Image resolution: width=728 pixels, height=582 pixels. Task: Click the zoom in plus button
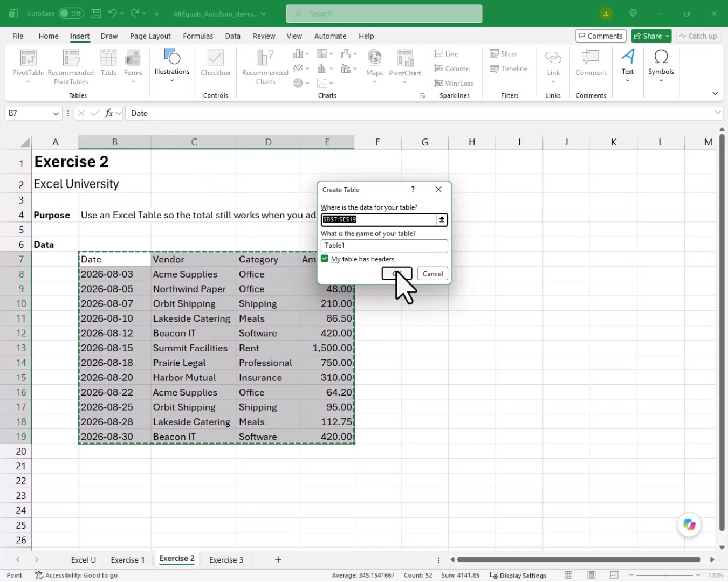click(x=698, y=575)
